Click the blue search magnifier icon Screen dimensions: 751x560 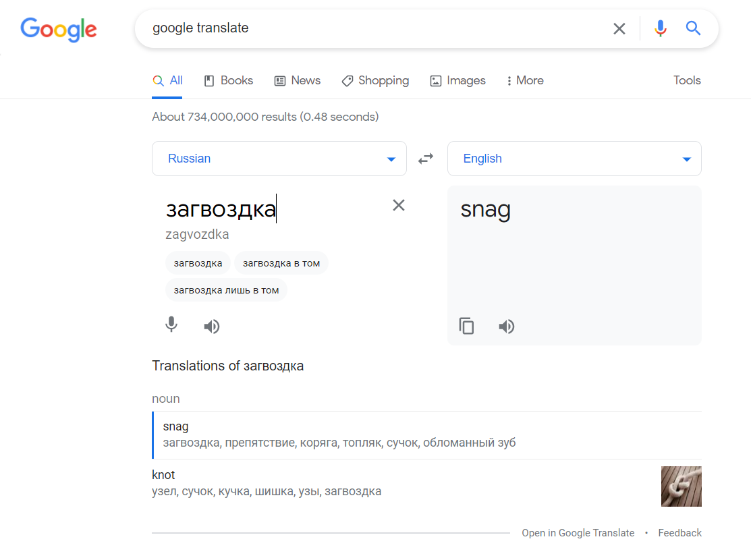[693, 28]
